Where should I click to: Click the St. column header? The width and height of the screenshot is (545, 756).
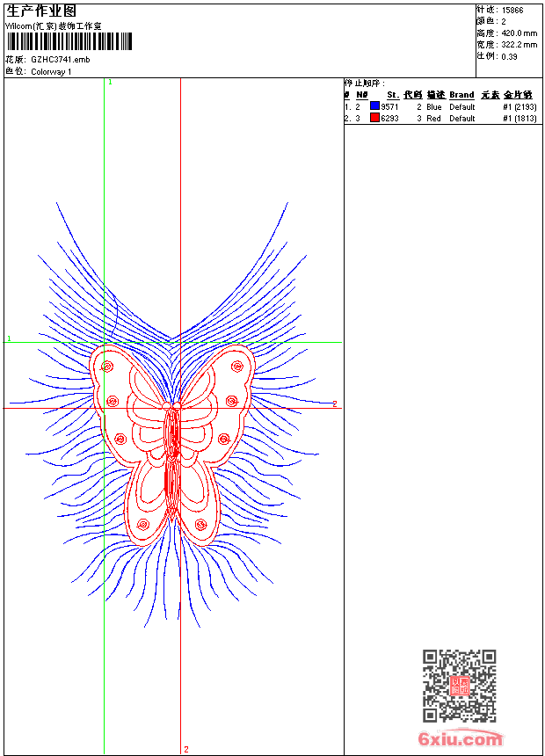393,95
